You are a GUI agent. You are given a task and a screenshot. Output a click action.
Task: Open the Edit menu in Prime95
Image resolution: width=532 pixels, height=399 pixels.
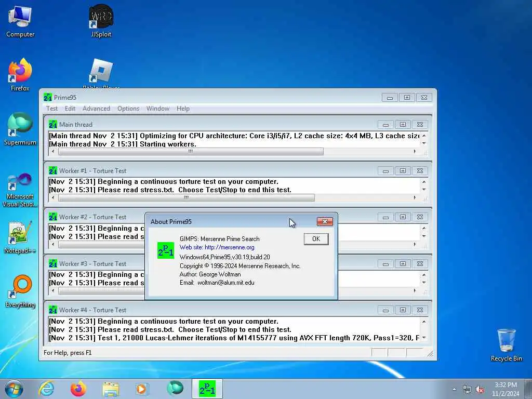(70, 109)
